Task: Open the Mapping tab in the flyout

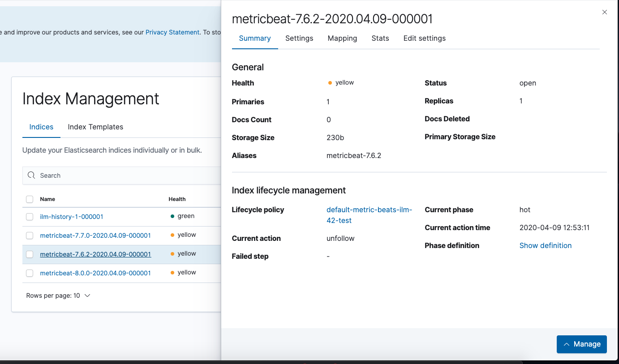Action: (x=342, y=38)
